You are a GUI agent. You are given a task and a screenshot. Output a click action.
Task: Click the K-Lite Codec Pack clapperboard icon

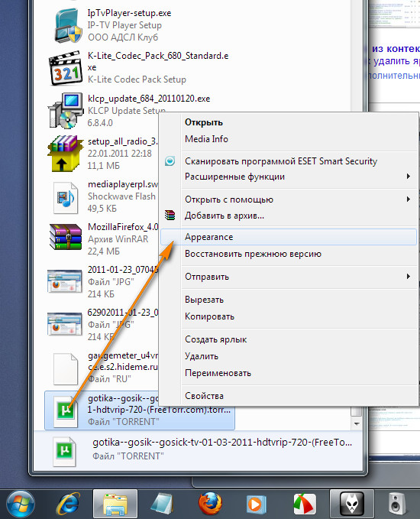point(66,68)
